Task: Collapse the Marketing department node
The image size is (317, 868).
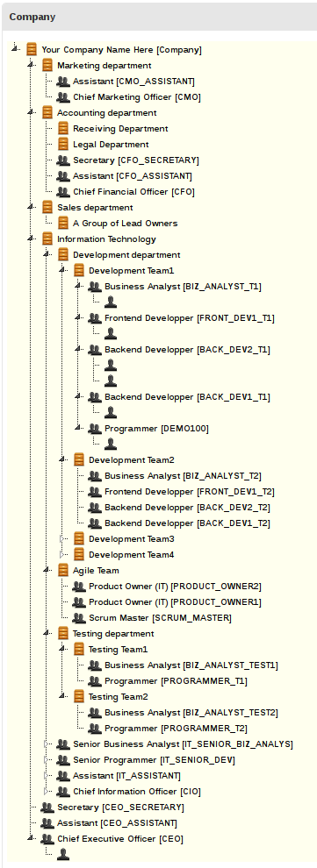Action: [x=31, y=66]
